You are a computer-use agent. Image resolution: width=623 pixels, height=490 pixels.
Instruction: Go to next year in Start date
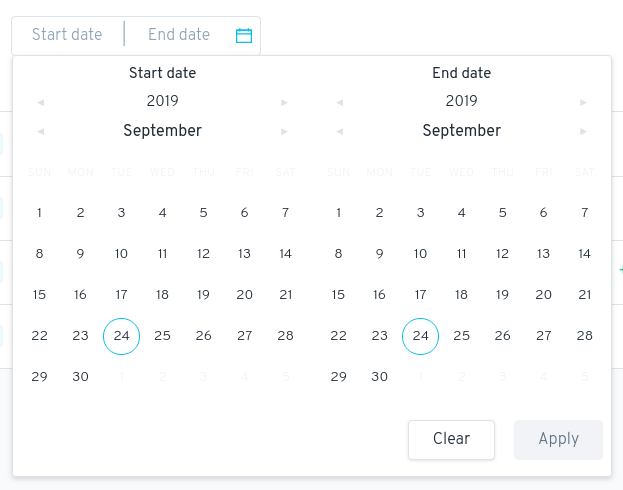[x=285, y=102]
